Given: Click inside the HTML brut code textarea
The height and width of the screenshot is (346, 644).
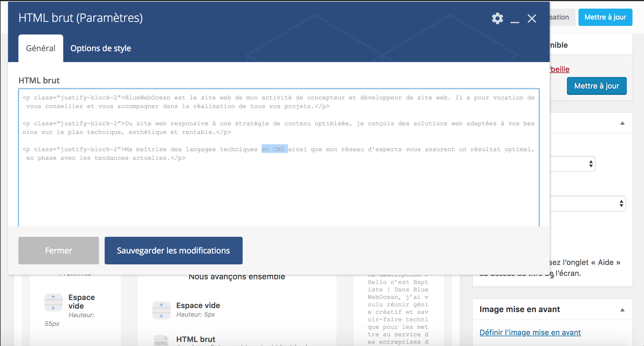Looking at the screenshot, I should (278, 190).
